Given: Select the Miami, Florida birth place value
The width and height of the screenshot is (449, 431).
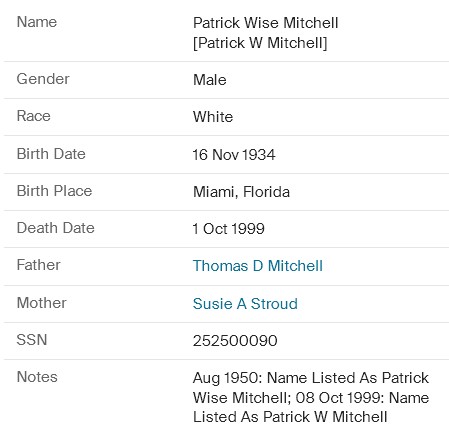Looking at the screenshot, I should tap(241, 192).
